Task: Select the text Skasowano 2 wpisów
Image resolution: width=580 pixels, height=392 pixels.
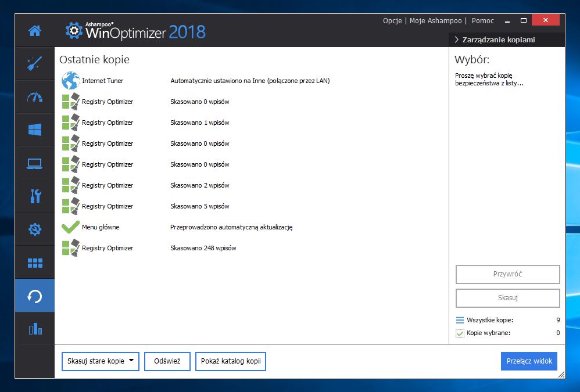Action: click(x=200, y=185)
